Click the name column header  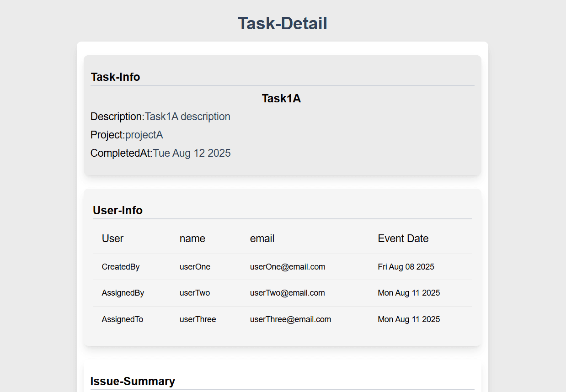click(x=192, y=238)
